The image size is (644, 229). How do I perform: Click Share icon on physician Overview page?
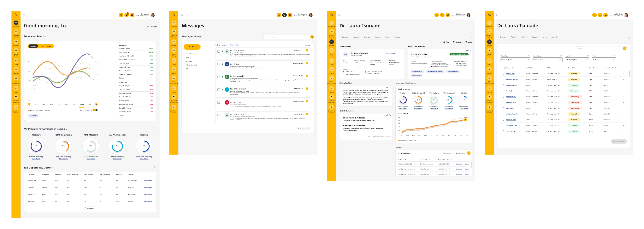466,42
